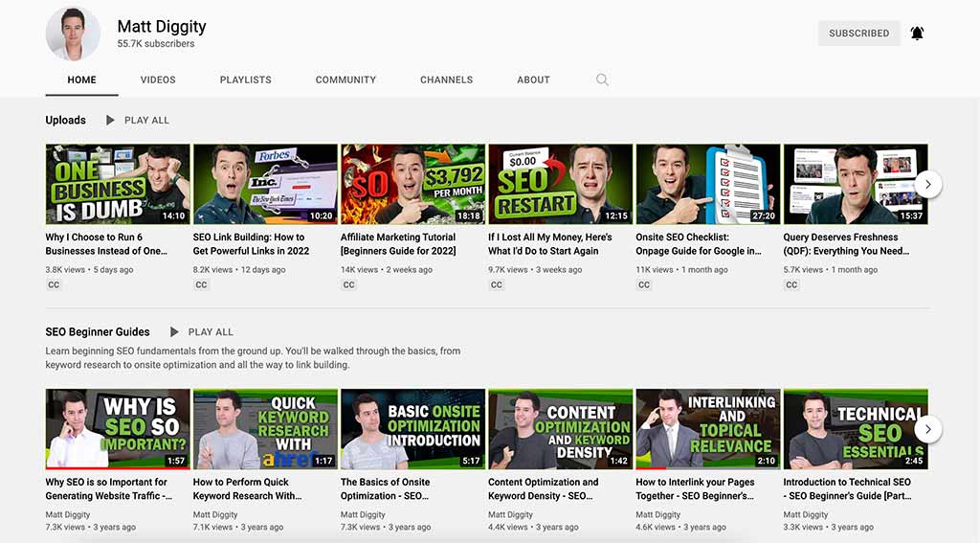
Task: Expand SEO Beginner Guides row with right chevron
Action: (x=927, y=429)
